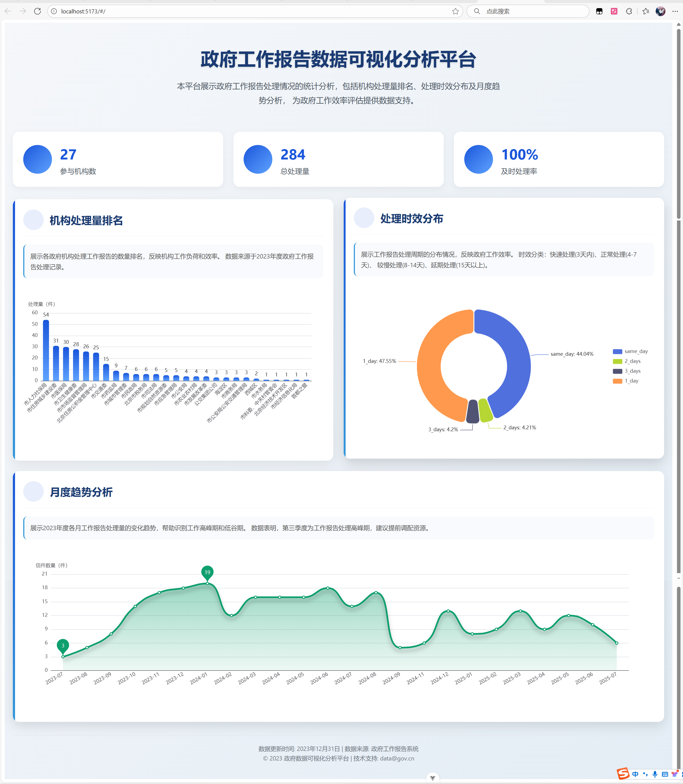This screenshot has width=683, height=784.
Task: Click the browser forward arrow
Action: (23, 11)
